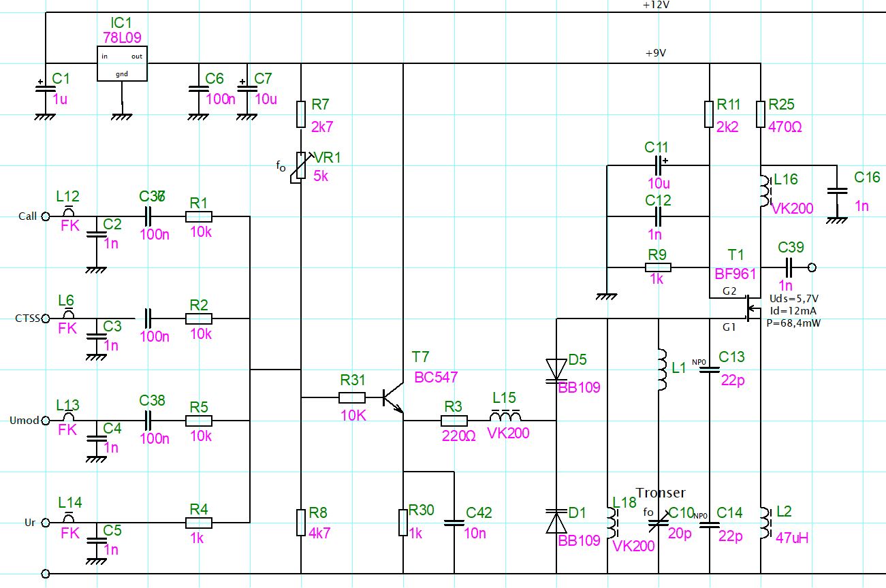Select capacitor C38 100n symbol

tap(147, 421)
